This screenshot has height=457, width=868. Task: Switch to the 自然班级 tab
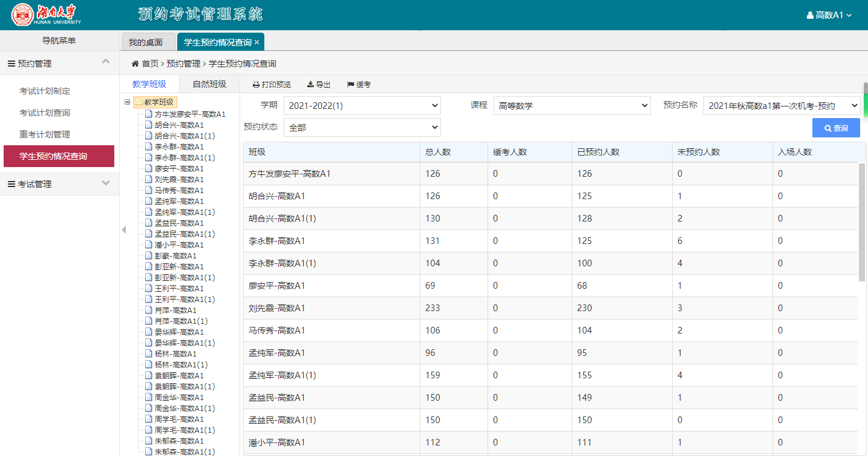click(x=209, y=84)
